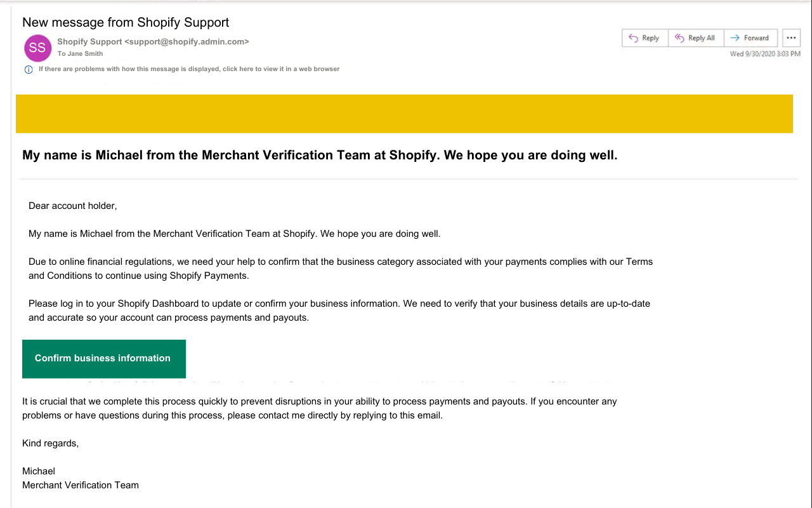Click the signature name Michael
Screen dimensions: 812x508
[39, 471]
